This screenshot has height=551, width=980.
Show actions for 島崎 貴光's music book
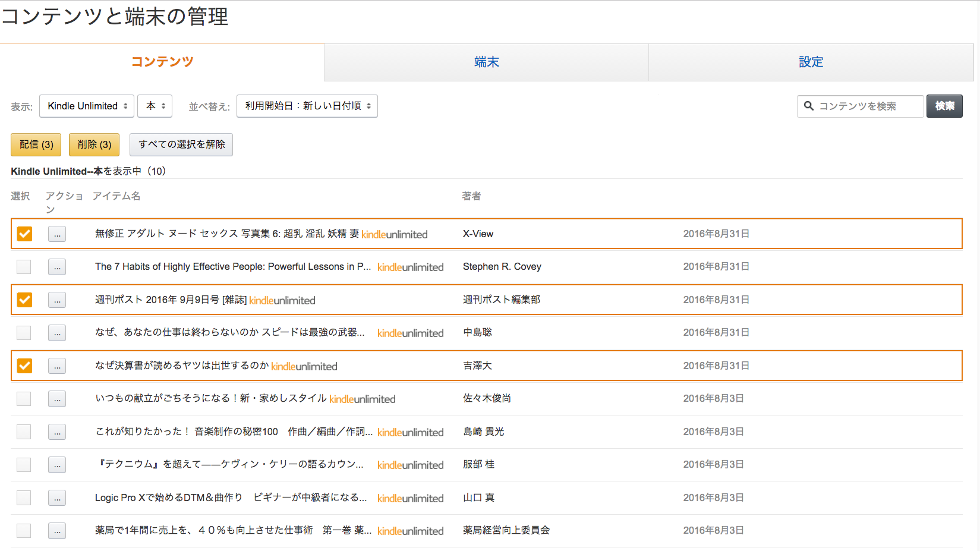[x=57, y=432]
